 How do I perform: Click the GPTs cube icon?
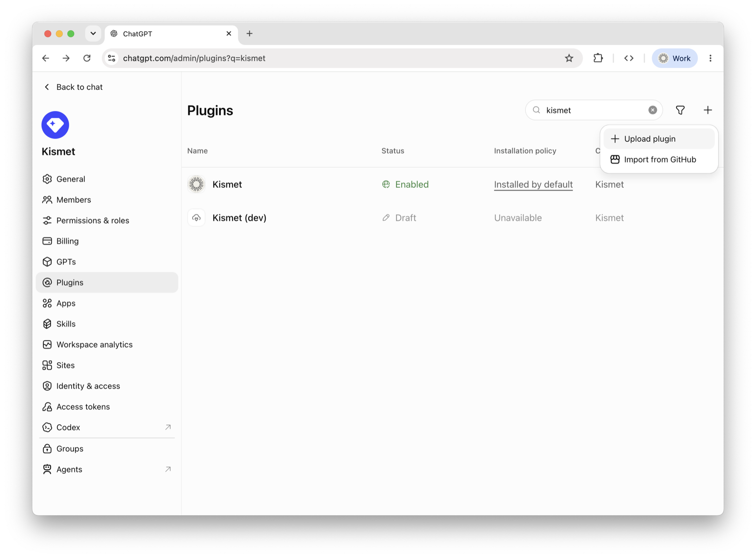click(x=47, y=262)
